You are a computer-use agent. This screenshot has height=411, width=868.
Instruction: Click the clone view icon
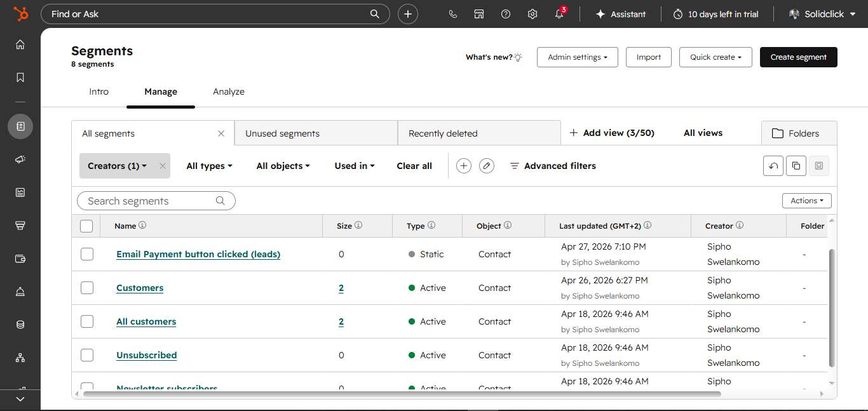[x=796, y=166]
